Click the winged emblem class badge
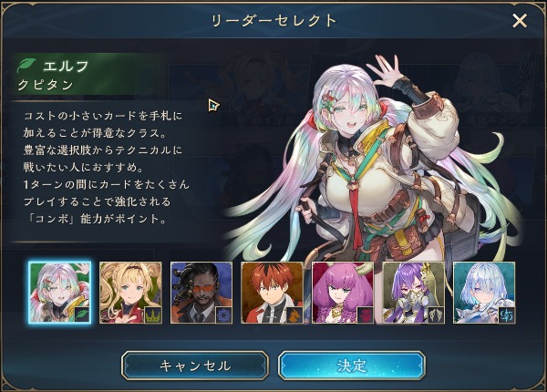This screenshot has width=547, height=392. click(x=437, y=315)
